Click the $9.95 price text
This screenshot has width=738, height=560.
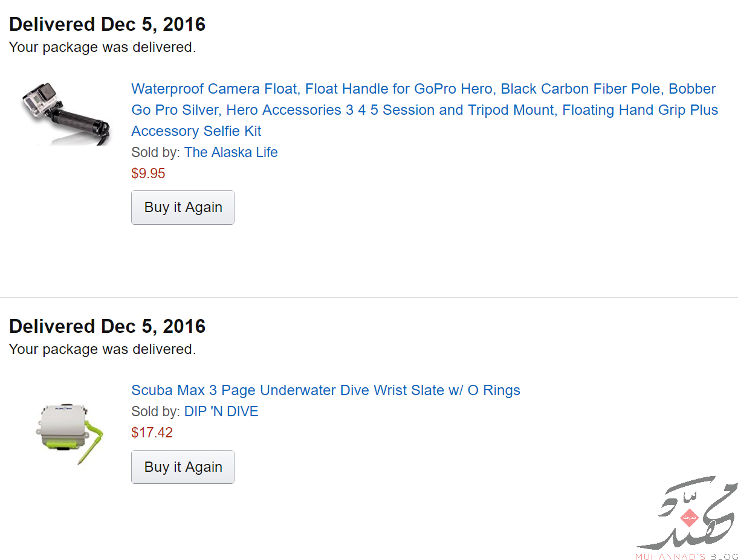148,174
